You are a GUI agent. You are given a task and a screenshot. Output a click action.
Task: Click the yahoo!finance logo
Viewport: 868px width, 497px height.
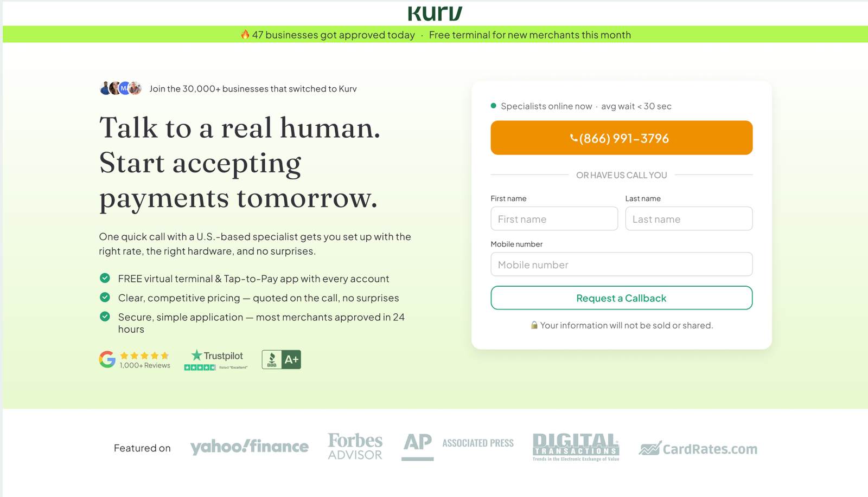pos(250,447)
